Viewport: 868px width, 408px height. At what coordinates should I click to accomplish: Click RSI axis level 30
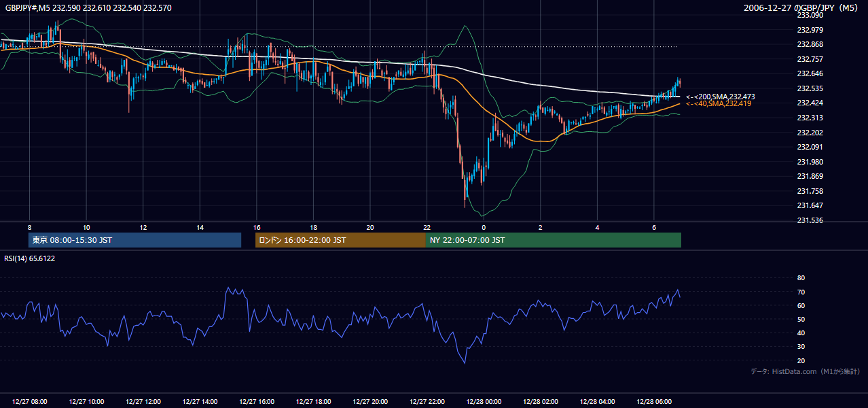801,347
